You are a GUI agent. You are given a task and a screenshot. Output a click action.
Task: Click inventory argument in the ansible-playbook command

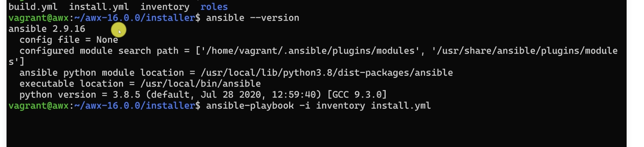click(340, 106)
